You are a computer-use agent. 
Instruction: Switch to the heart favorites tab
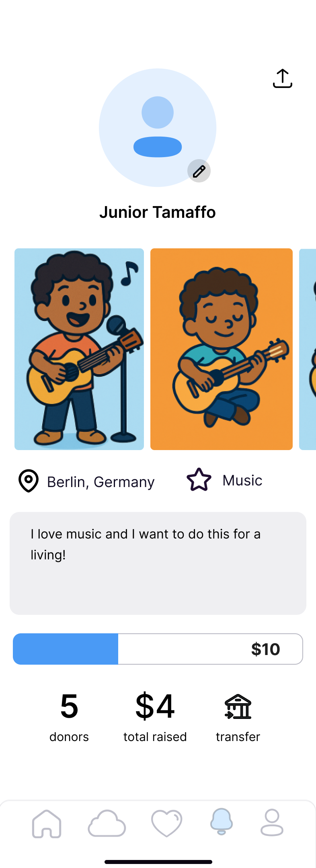[x=166, y=824]
